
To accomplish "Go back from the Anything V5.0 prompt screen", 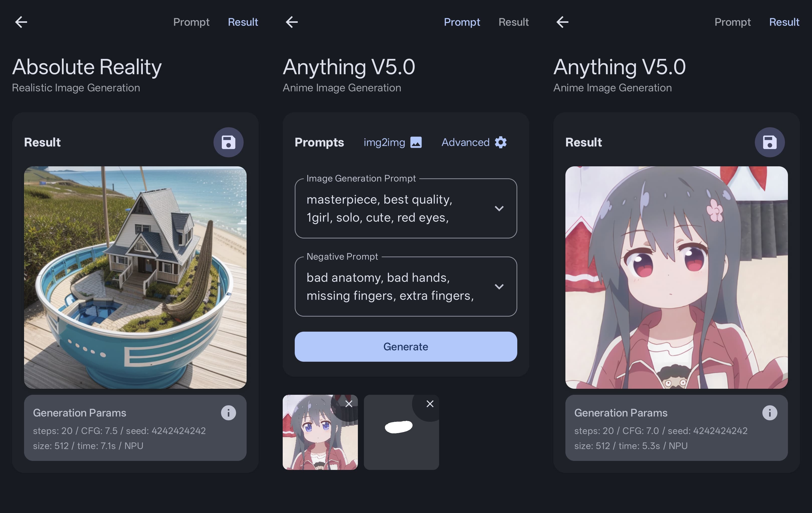I will pyautogui.click(x=291, y=22).
